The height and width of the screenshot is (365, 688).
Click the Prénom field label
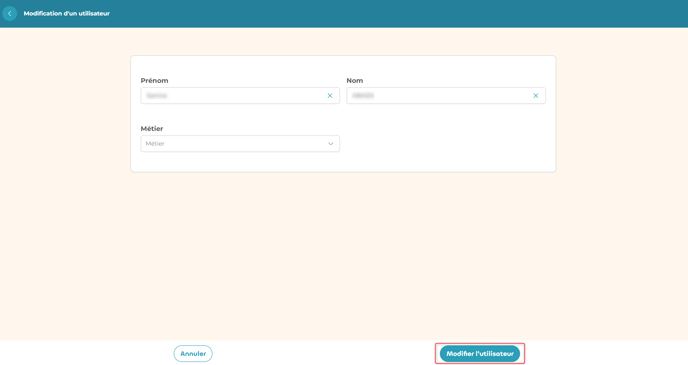click(x=154, y=81)
